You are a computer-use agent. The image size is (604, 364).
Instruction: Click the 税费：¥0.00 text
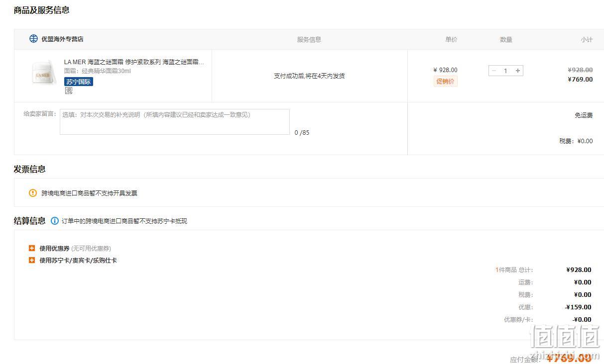(576, 141)
